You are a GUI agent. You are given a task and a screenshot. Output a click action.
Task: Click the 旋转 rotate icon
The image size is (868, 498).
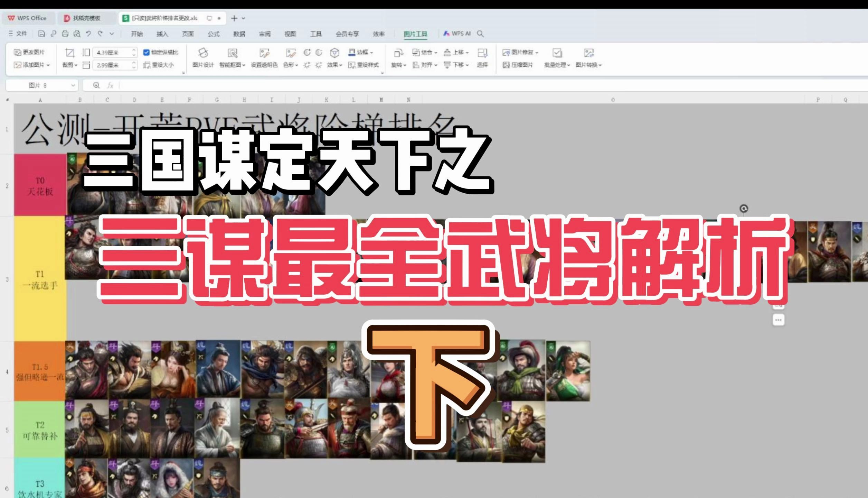tap(398, 53)
